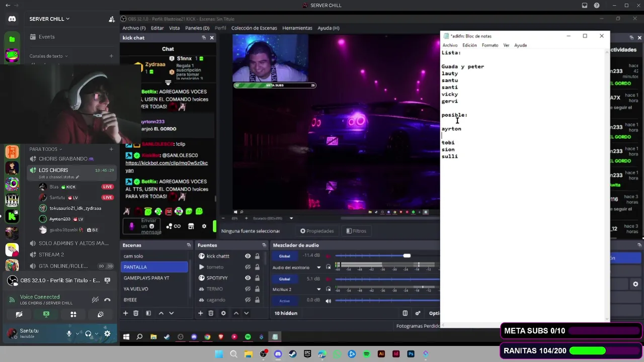
Task: Expand the SERVER CHILL server dropdown
Action: (x=49, y=19)
